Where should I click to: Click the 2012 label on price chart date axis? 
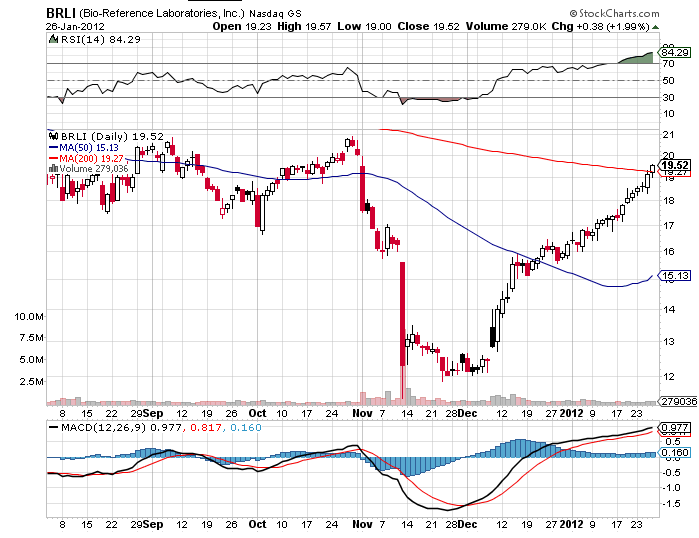pyautogui.click(x=572, y=413)
